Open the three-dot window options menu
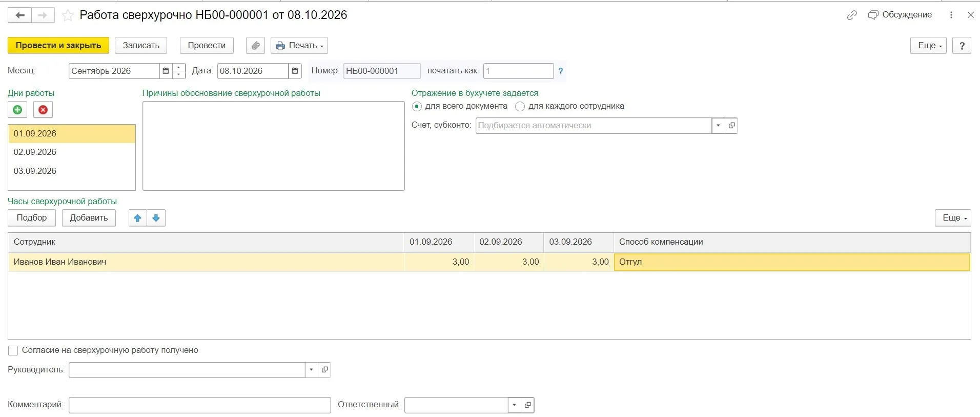 pyautogui.click(x=951, y=15)
